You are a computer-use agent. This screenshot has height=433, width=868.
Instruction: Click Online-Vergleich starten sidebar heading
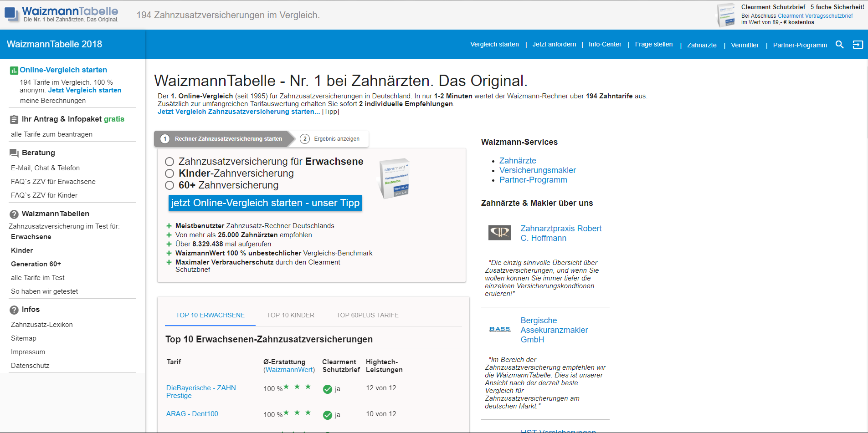63,70
